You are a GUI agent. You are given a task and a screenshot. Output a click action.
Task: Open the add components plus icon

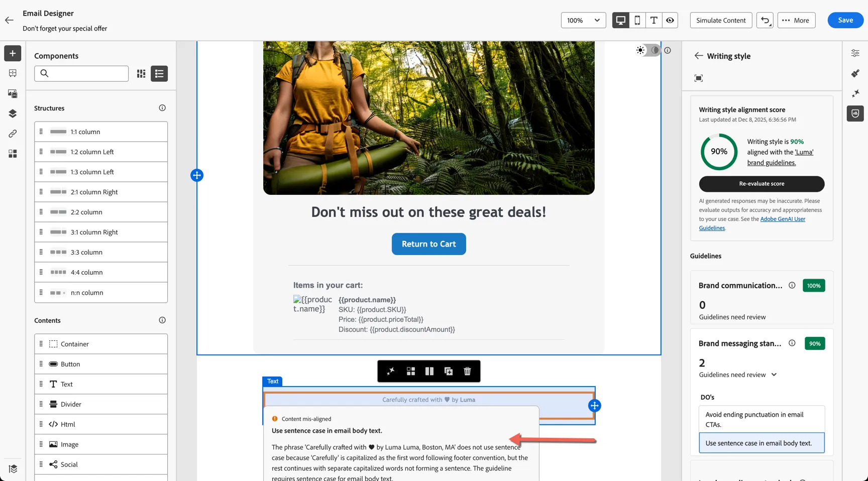point(13,53)
